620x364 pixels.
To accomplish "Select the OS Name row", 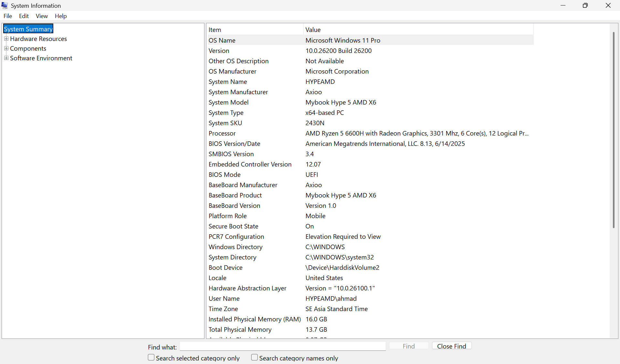I will (370, 40).
